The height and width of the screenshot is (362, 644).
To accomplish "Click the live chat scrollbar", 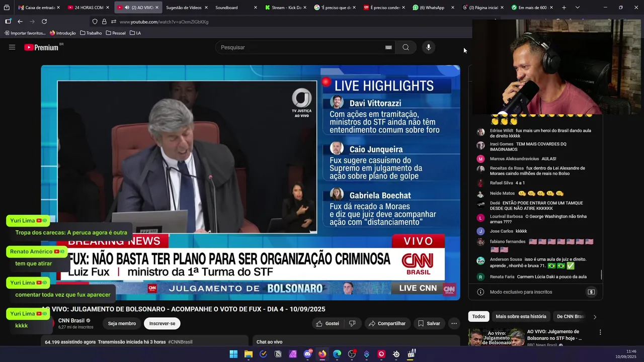I will [601, 275].
